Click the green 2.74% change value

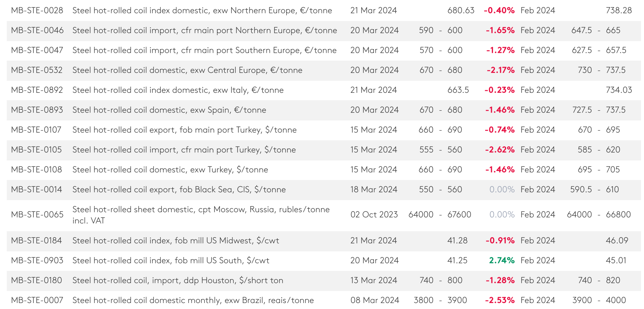pyautogui.click(x=502, y=260)
